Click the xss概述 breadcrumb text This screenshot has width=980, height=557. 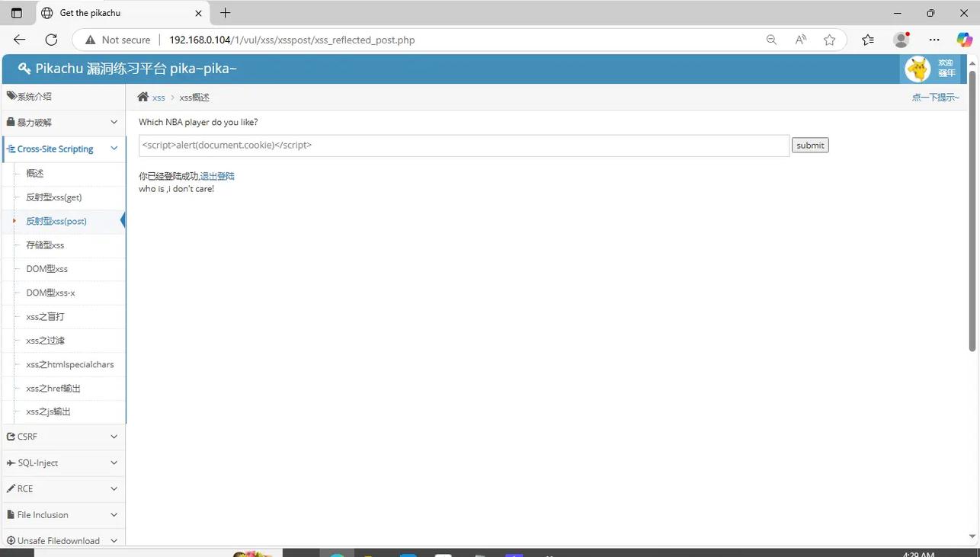click(x=194, y=98)
